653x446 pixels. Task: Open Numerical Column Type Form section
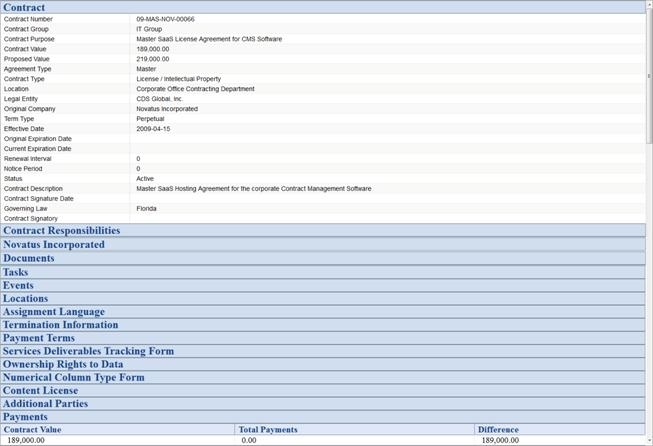[x=323, y=378]
